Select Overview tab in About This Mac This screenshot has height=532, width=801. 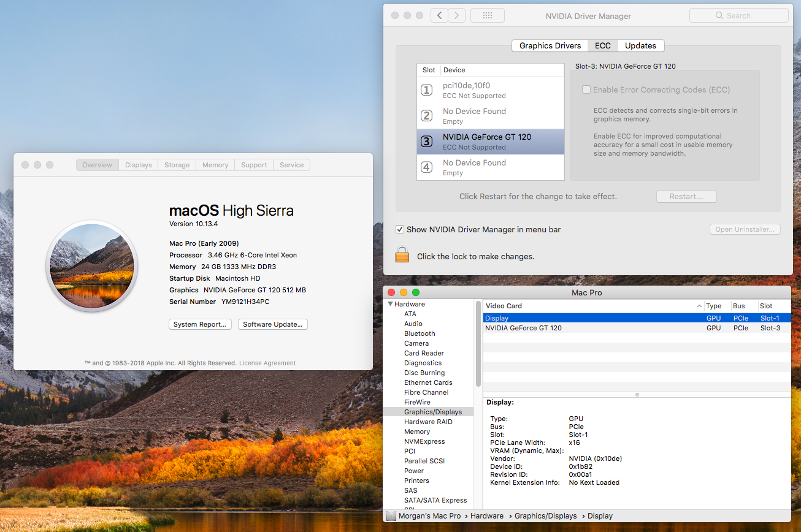click(x=98, y=165)
